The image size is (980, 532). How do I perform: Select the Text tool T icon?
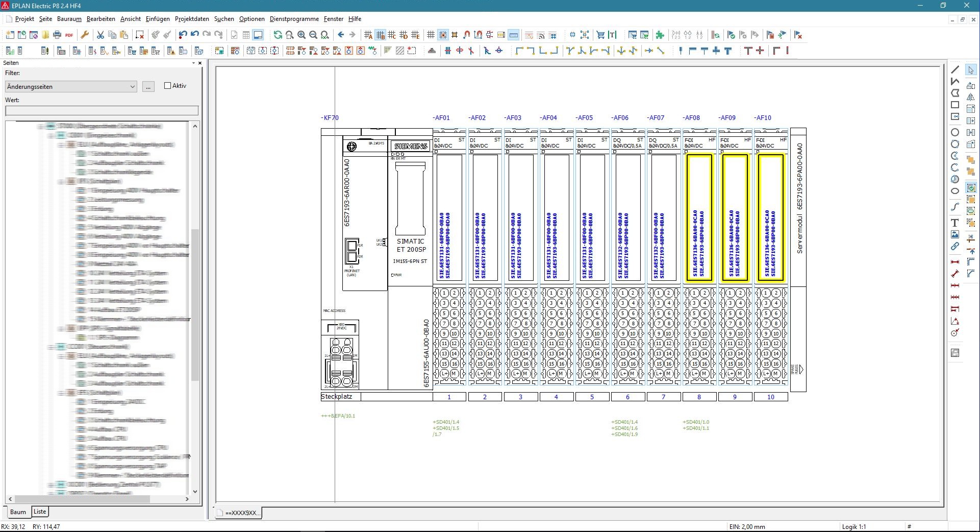955,223
